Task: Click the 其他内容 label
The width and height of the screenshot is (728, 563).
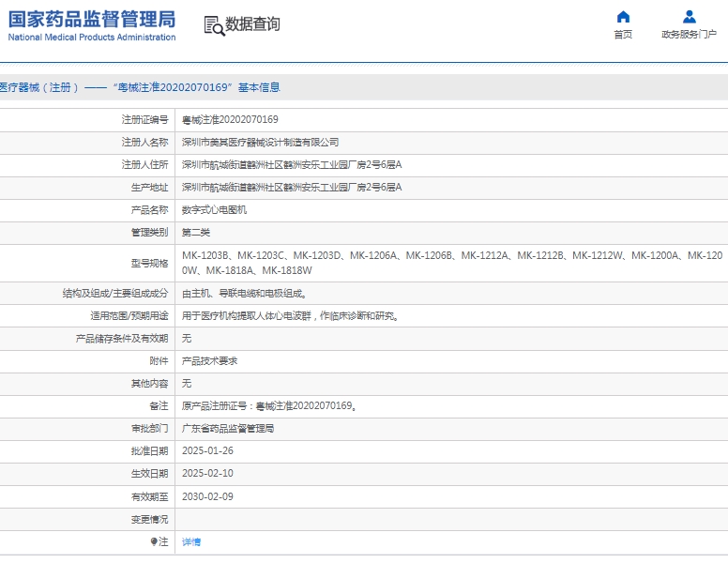Action: click(149, 383)
